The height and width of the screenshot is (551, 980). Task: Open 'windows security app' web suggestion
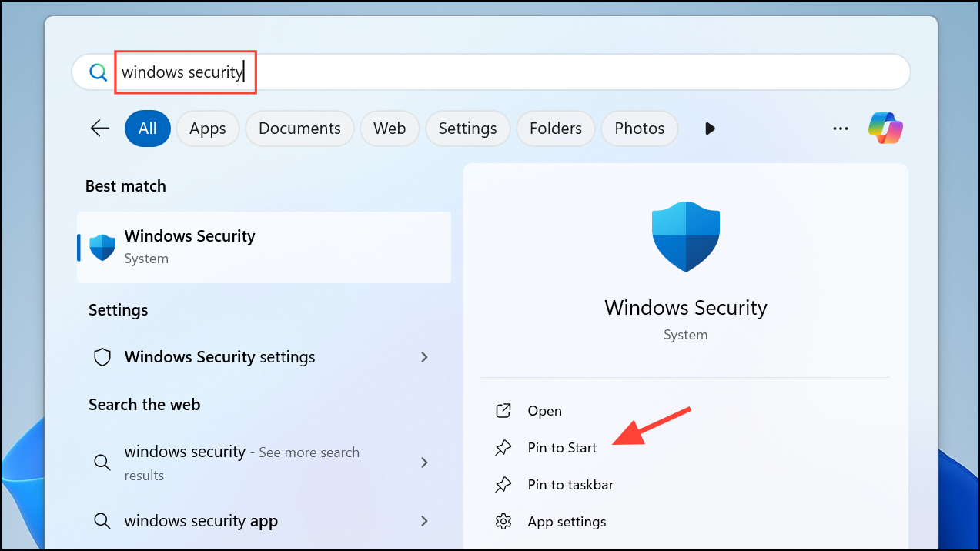(264, 521)
